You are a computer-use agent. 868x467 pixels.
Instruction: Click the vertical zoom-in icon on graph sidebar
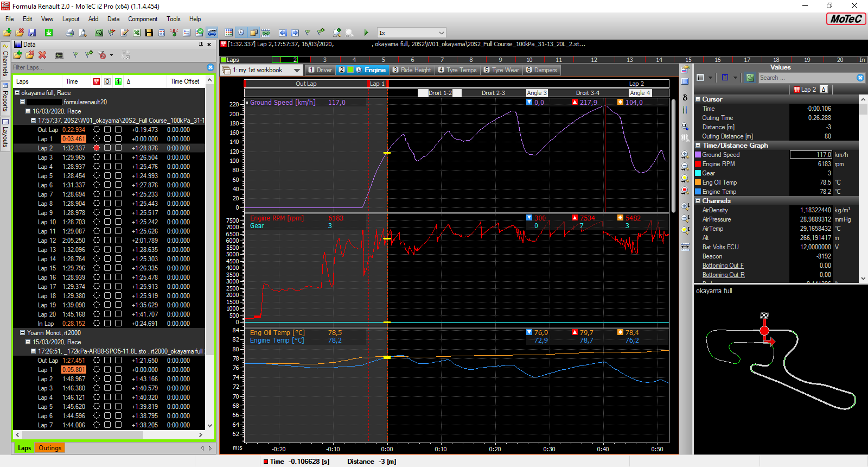pyautogui.click(x=685, y=206)
